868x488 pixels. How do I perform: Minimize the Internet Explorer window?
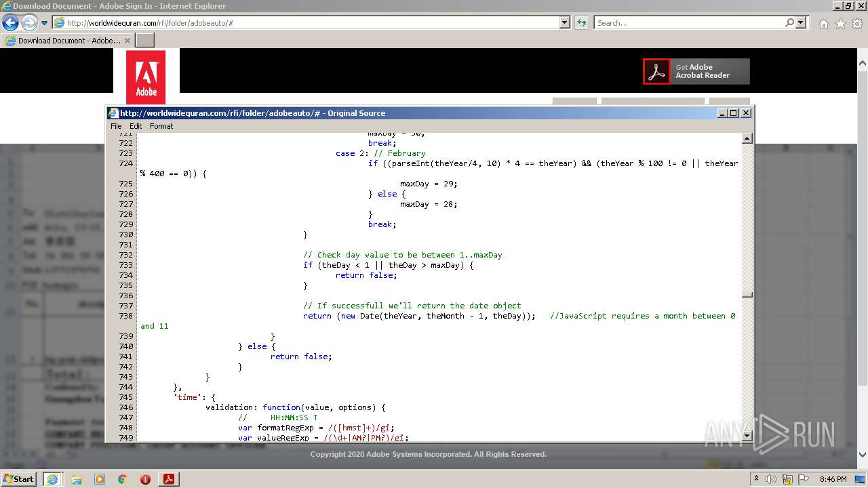(x=837, y=5)
